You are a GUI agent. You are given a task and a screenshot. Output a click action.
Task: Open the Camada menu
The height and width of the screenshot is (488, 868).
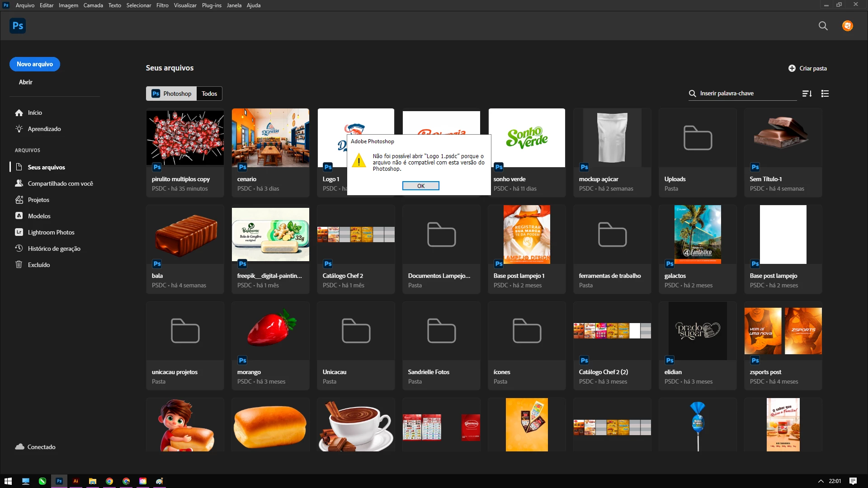[x=93, y=5]
